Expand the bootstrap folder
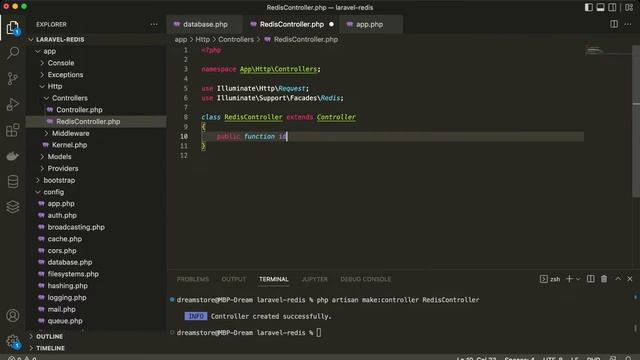640x360 pixels. tap(96, 180)
